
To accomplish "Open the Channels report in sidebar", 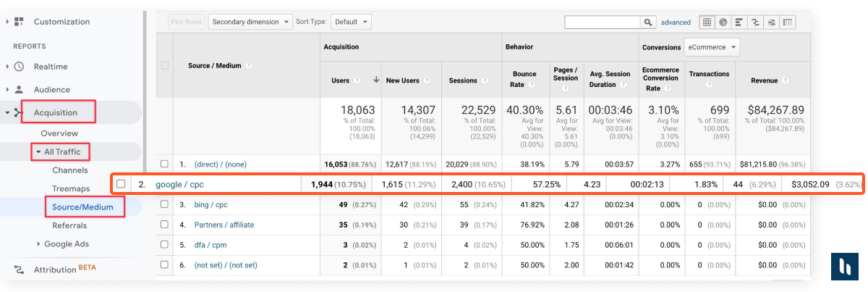I will coord(70,170).
